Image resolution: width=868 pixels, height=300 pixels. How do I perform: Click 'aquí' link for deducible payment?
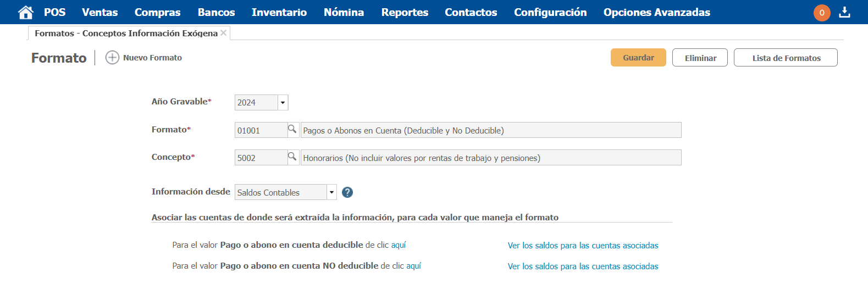(x=399, y=245)
